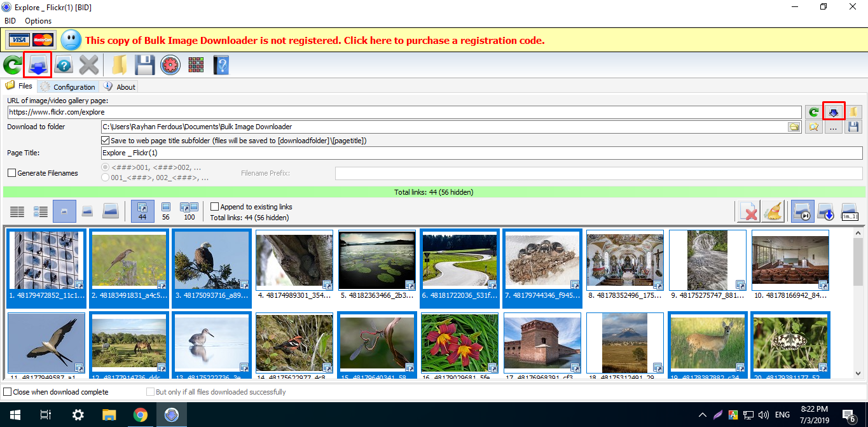
Task: Select thumbnail 8 church interior image
Action: [x=625, y=264]
